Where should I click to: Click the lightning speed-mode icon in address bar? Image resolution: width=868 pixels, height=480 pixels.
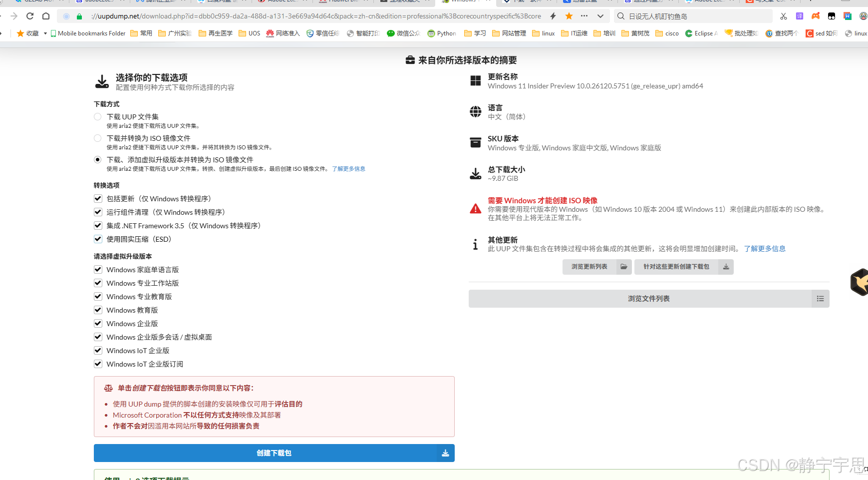[553, 16]
